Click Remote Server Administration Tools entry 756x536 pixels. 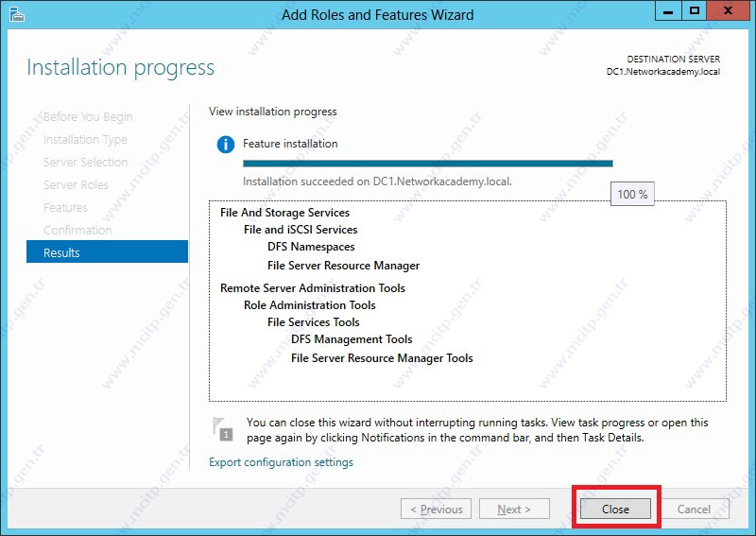[313, 288]
